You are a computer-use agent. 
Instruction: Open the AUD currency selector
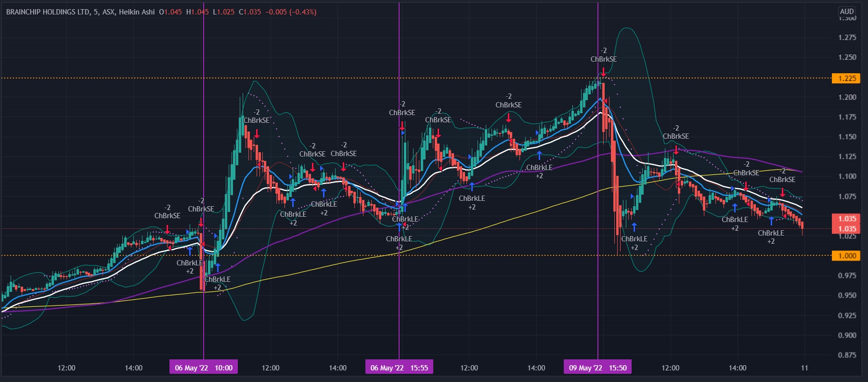coord(846,12)
